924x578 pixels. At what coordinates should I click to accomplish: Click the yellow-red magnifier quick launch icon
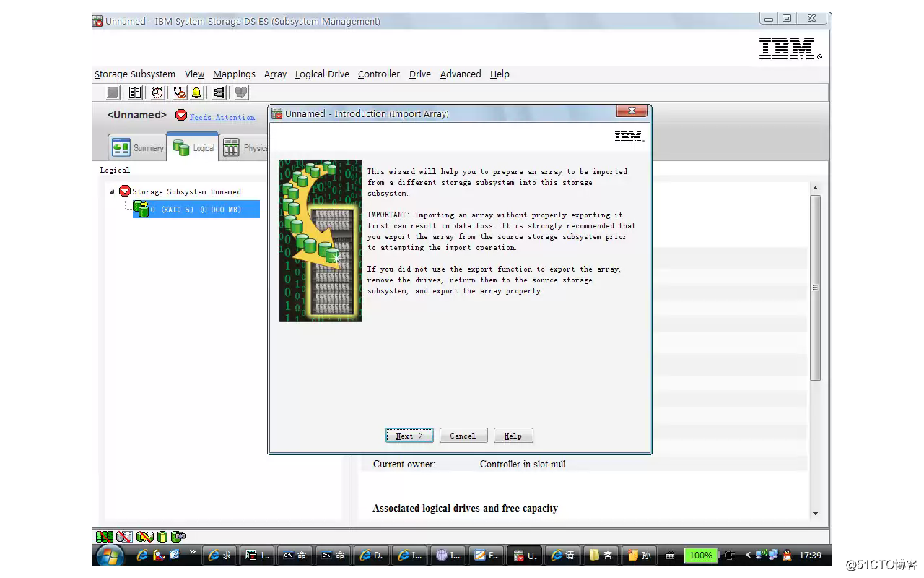coord(159,556)
